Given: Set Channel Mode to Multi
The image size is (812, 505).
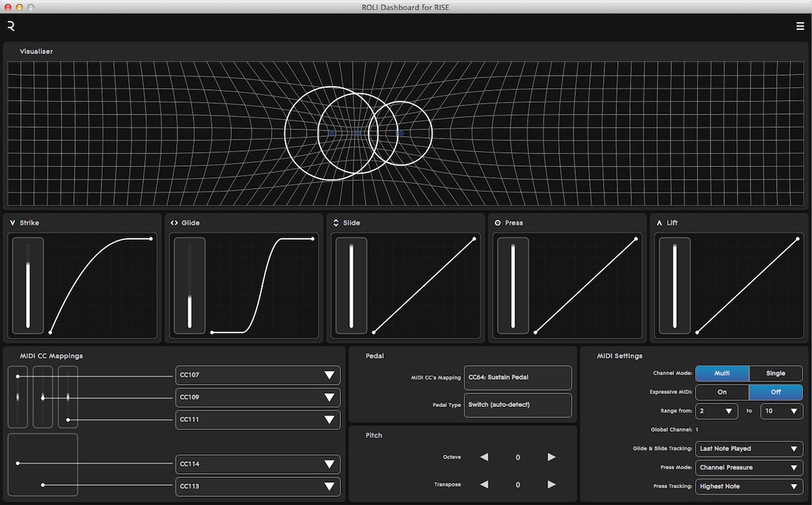Looking at the screenshot, I should click(x=722, y=373).
